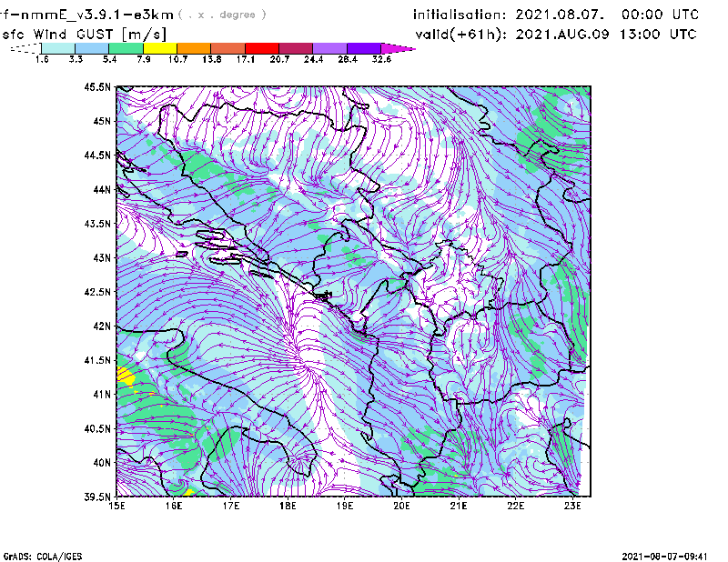Image resolution: width=728 pixels, height=562 pixels.
Task: Click the 42N latitude label
Action: pos(102,326)
